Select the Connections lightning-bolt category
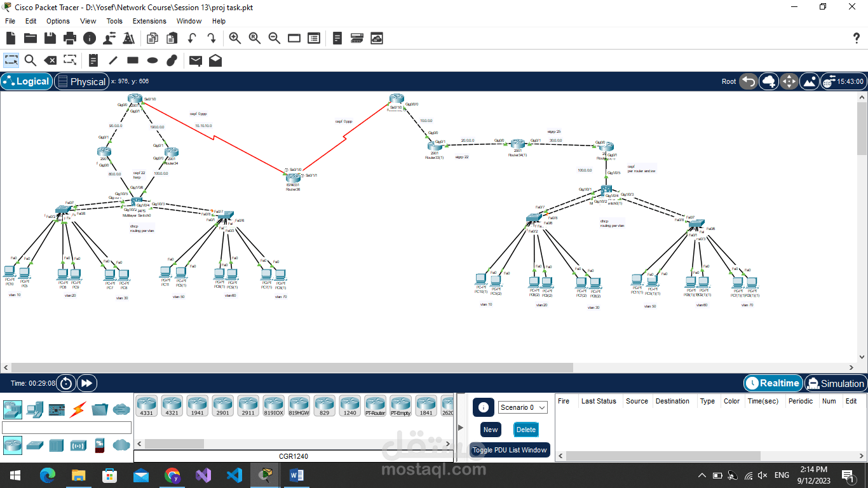The height and width of the screenshot is (488, 868). coord(78,409)
